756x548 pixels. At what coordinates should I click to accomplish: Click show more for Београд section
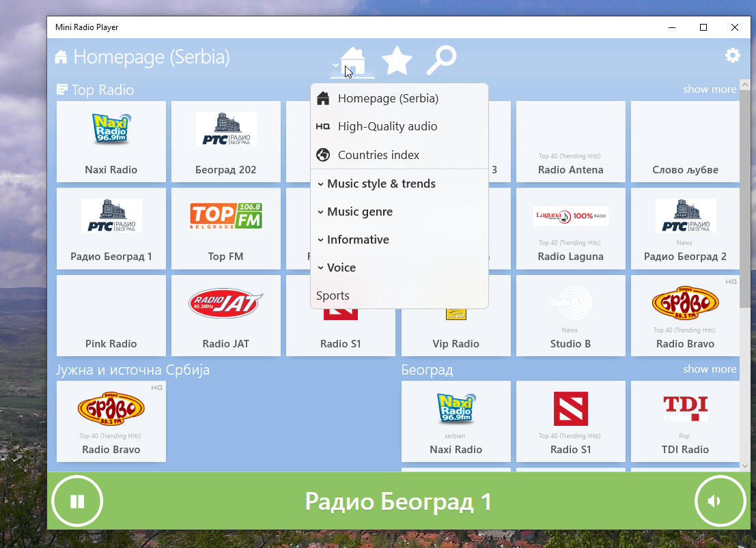click(710, 369)
